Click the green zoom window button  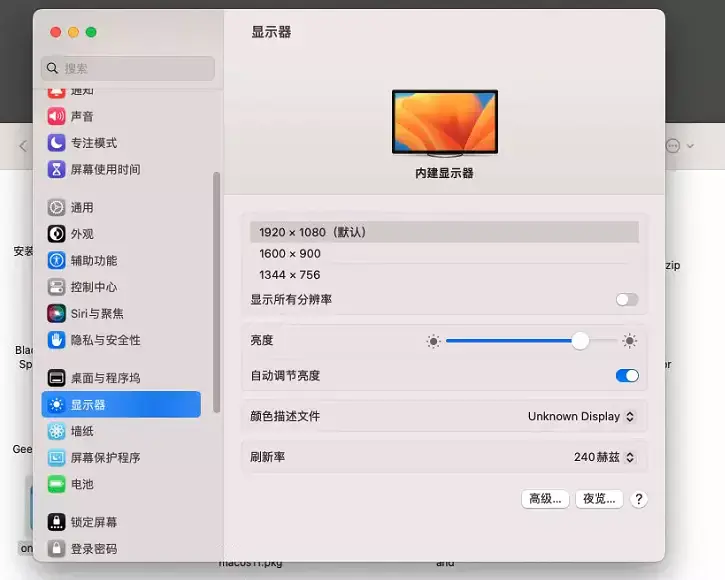(91, 32)
